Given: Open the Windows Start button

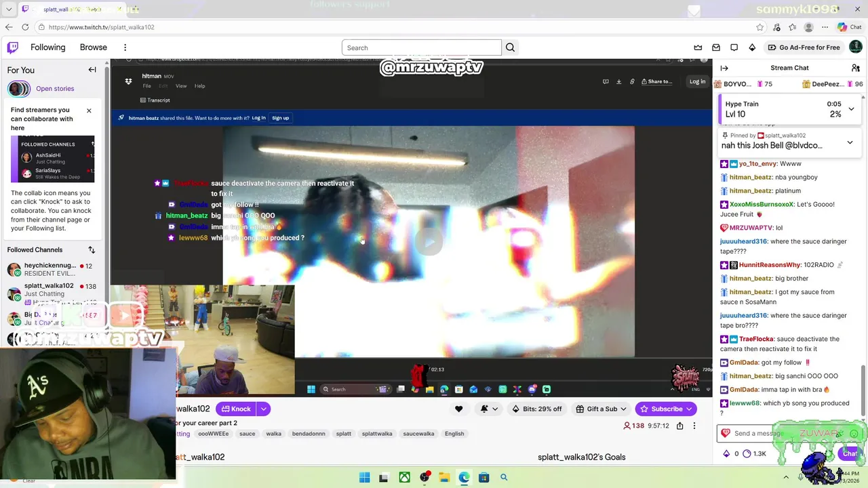Looking at the screenshot, I should tap(365, 478).
